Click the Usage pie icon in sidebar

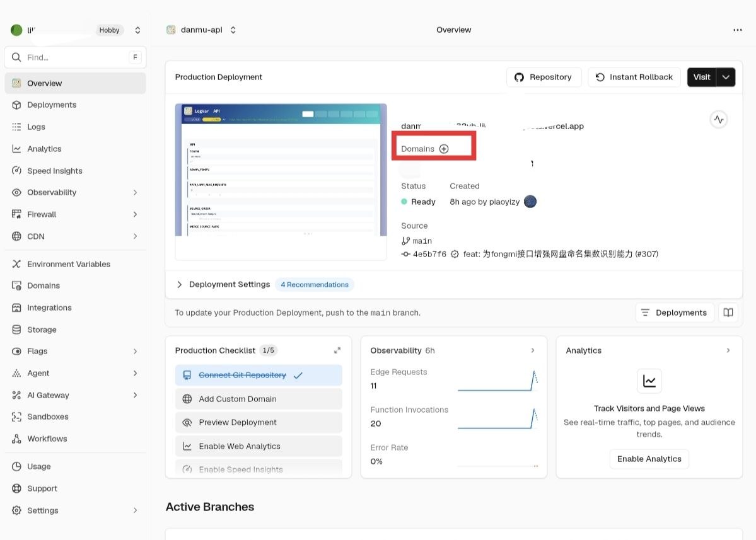point(16,466)
